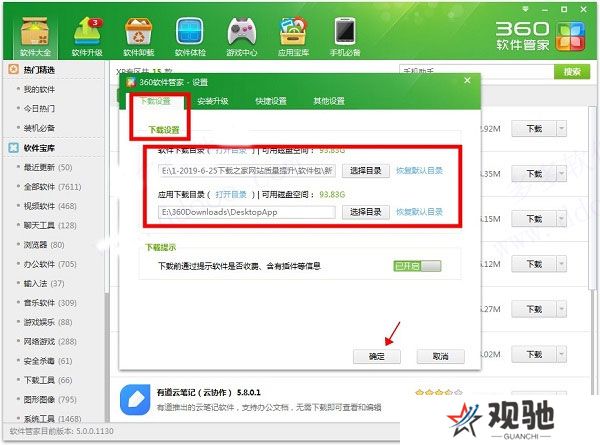Open the 软件大全 software catalog icon
This screenshot has height=445, width=600.
pos(35,37)
